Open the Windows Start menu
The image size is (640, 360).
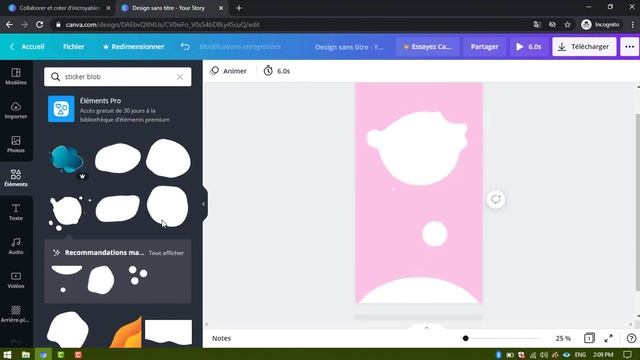(x=7, y=355)
